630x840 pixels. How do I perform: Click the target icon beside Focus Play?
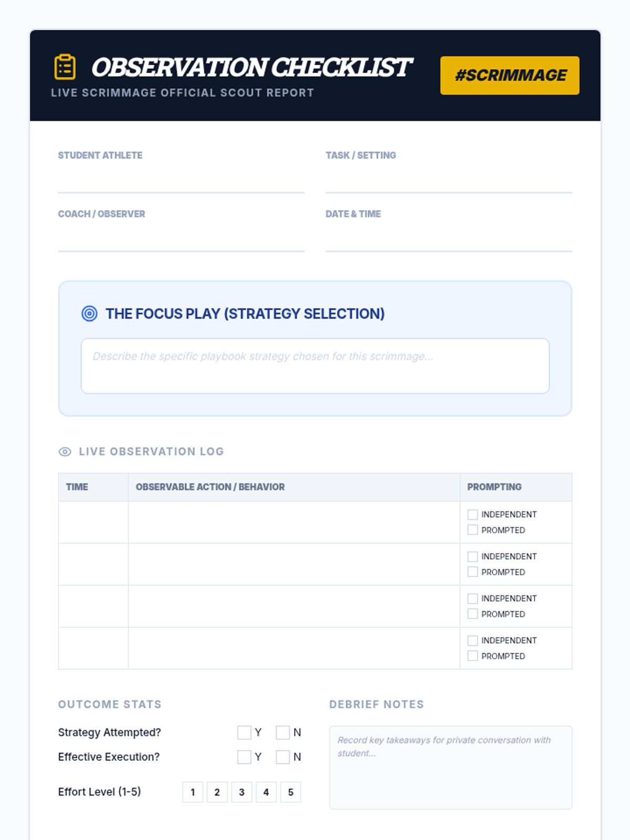point(89,313)
